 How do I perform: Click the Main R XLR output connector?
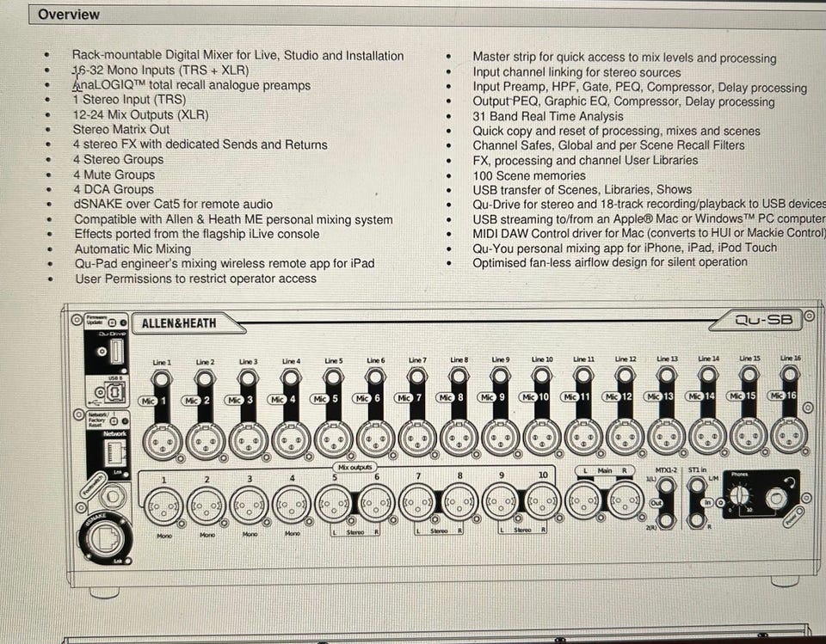tap(626, 500)
